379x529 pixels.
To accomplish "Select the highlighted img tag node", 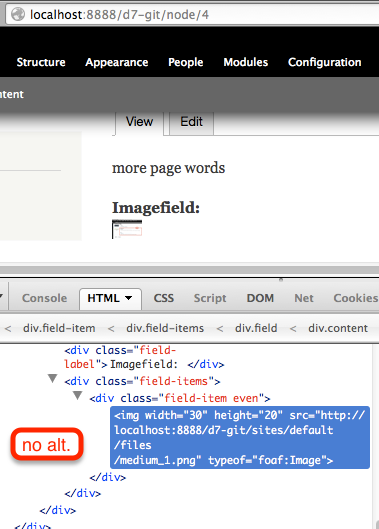I will (x=240, y=438).
